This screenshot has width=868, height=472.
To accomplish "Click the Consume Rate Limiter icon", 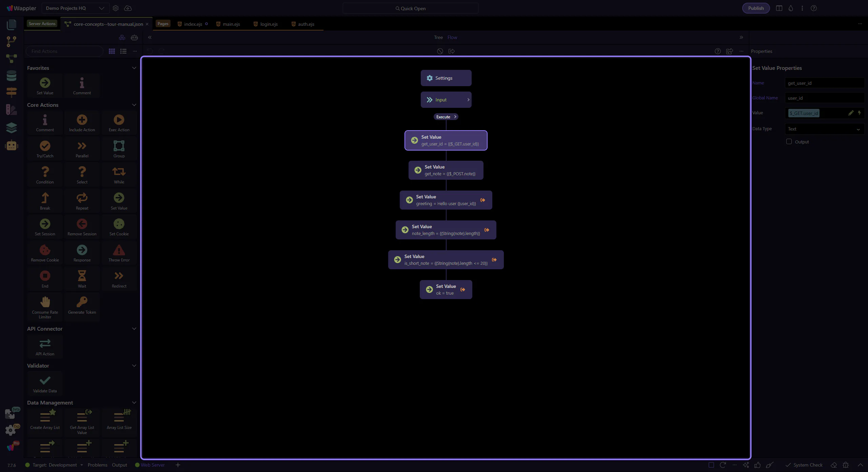I will point(45,302).
